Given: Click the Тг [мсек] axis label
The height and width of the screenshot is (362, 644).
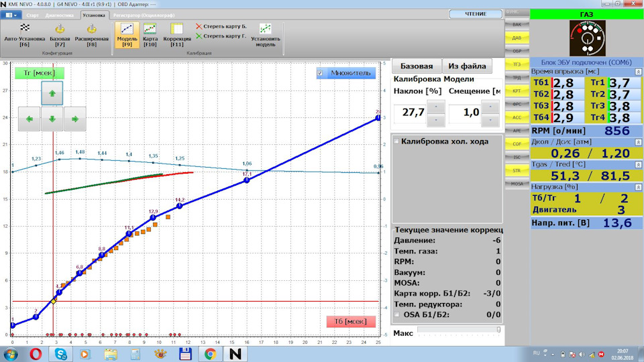Looking at the screenshot, I should coord(39,73).
